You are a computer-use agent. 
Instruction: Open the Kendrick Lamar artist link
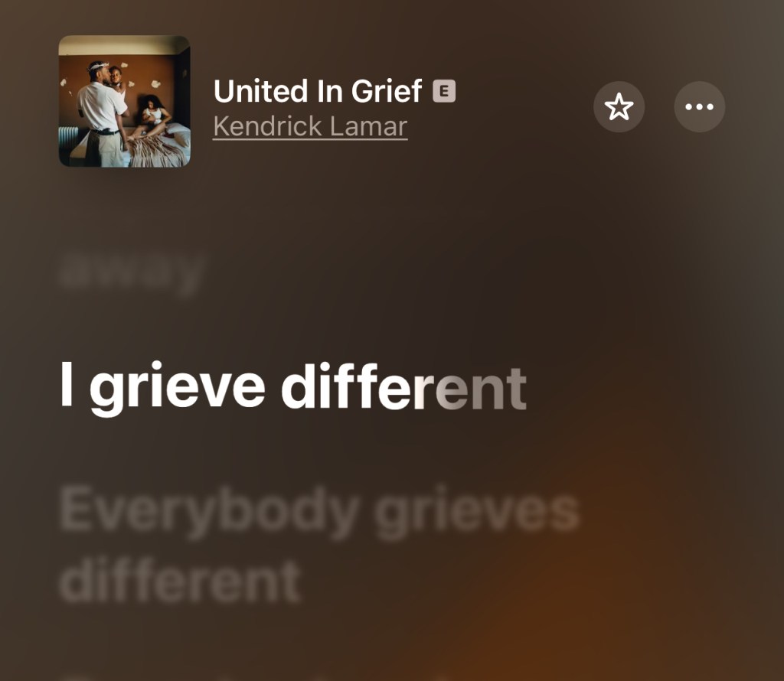[310, 126]
